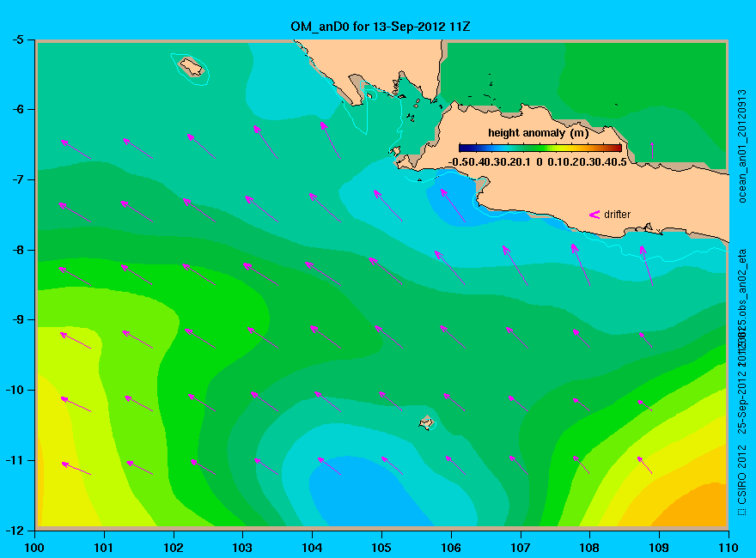Click the plot title "OM_anD0 for 13-Sep-2012 11Z"
Viewport: 756px width, 558px height.
380,27
